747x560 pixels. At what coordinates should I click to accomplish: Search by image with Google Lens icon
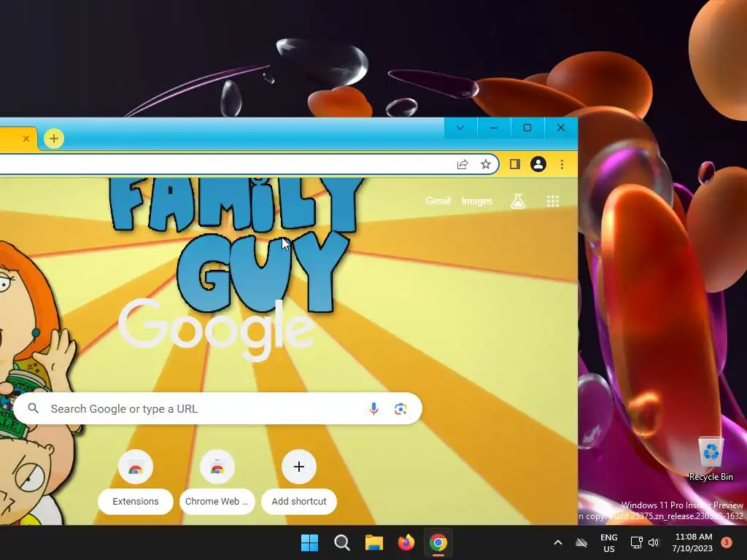(400, 408)
